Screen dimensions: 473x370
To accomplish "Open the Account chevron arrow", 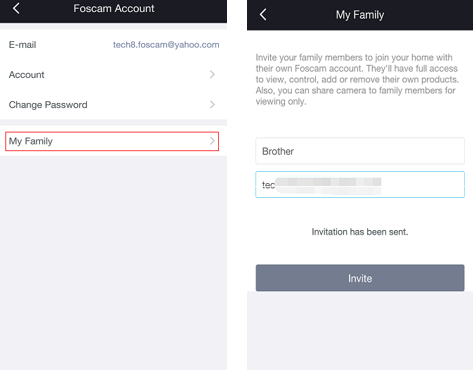I will pyautogui.click(x=212, y=74).
